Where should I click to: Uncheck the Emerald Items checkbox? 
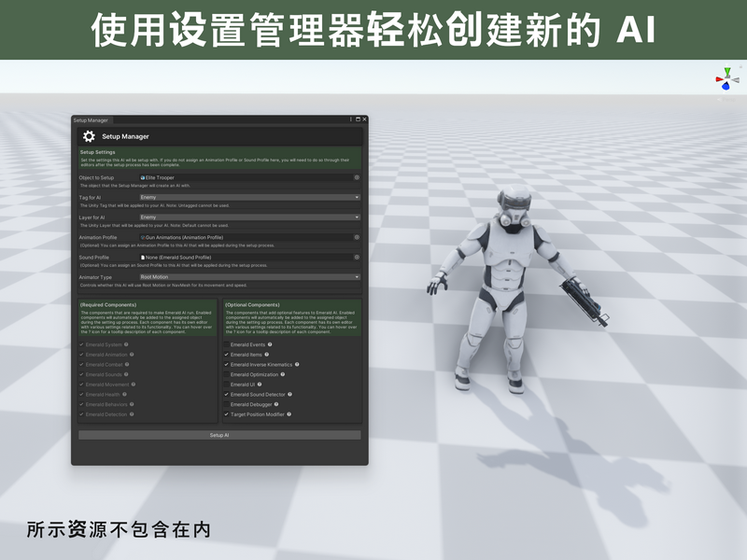tap(227, 355)
